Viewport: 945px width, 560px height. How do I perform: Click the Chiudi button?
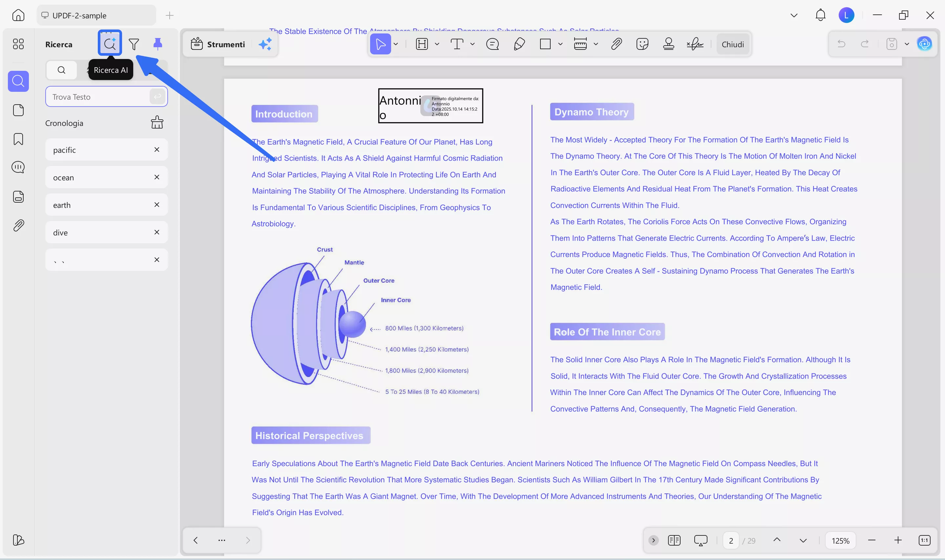coord(732,44)
